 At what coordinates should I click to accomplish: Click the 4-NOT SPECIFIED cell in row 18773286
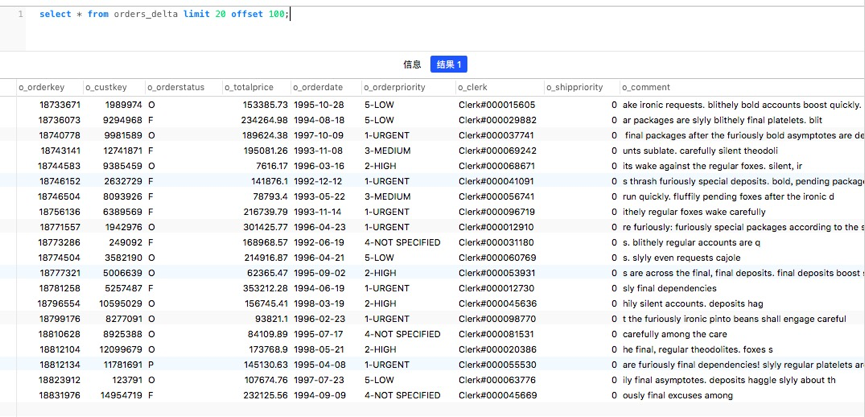pos(402,243)
